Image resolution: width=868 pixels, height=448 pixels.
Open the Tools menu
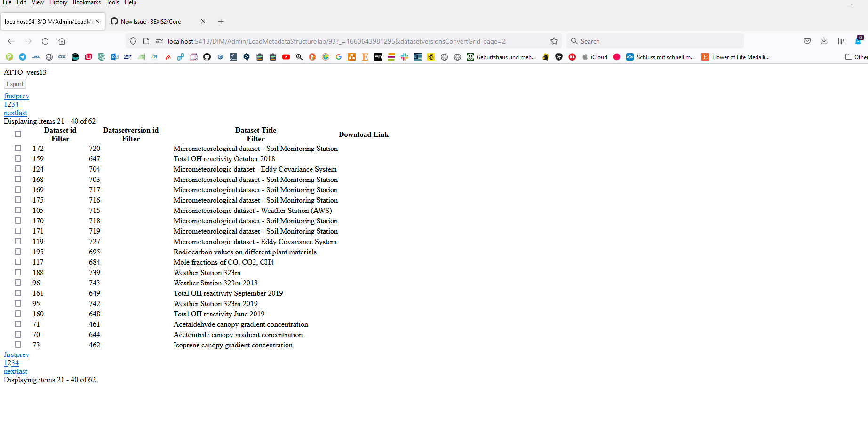click(112, 3)
